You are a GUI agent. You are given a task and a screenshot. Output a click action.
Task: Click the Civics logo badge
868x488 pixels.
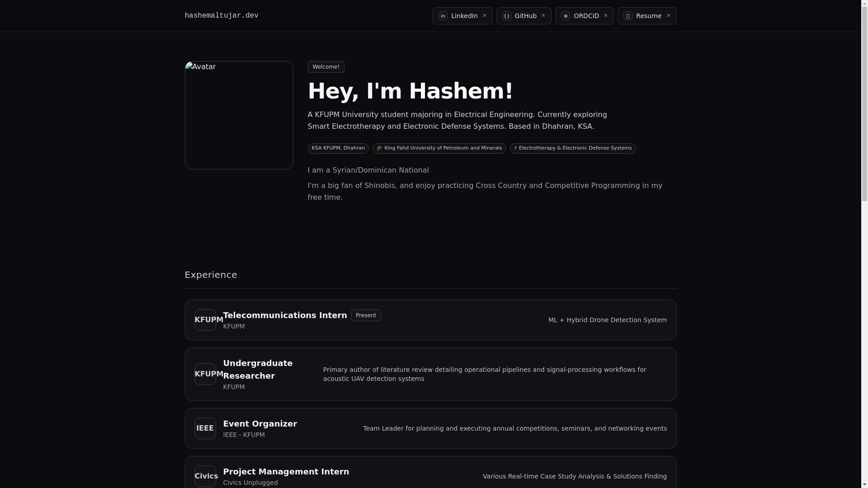[x=205, y=476]
